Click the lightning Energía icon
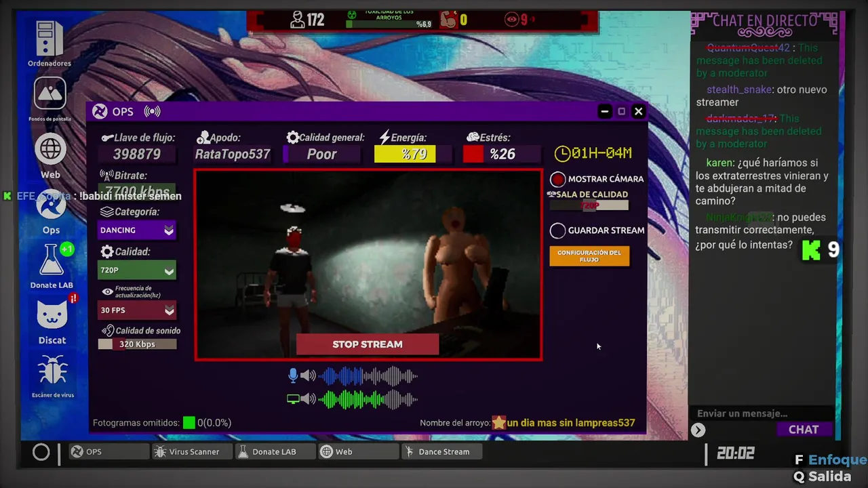Image resolution: width=868 pixels, height=488 pixels. pyautogui.click(x=384, y=138)
